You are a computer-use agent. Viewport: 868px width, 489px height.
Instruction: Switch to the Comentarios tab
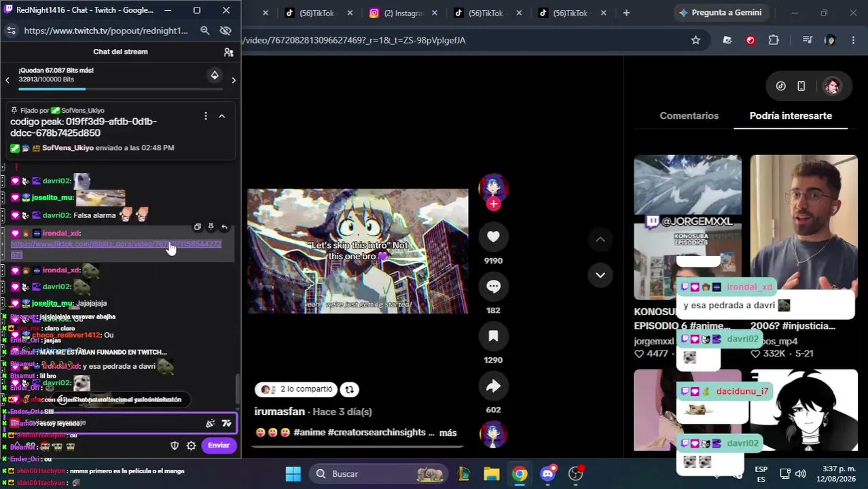689,116
